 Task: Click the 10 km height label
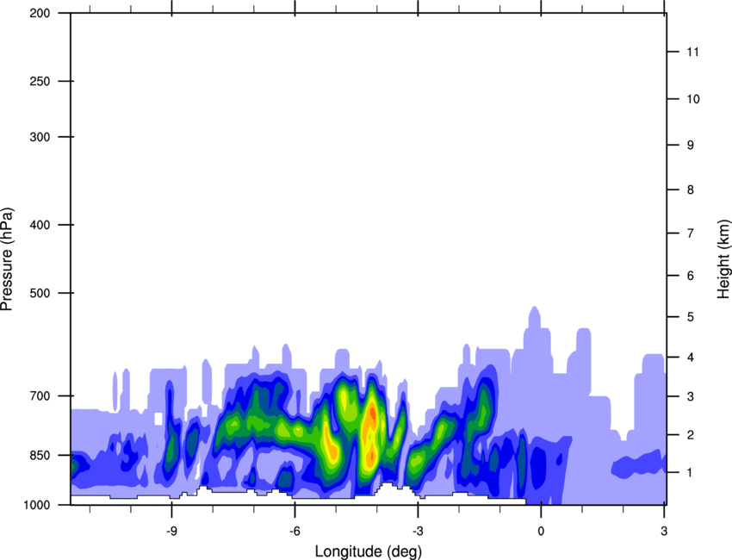coord(693,99)
